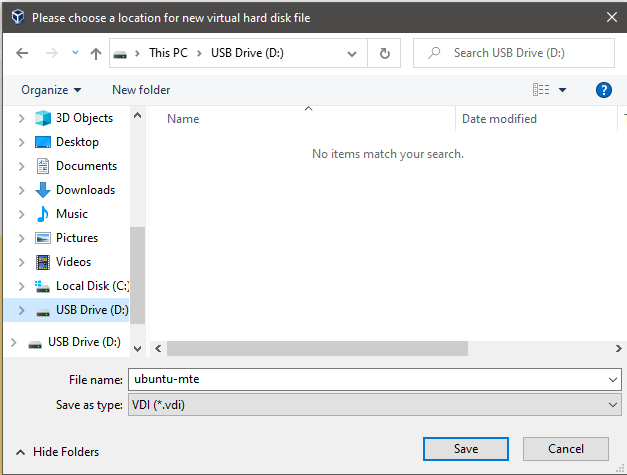627x475 pixels.
Task: Close the virtual hard disk dialog
Action: pos(611,17)
